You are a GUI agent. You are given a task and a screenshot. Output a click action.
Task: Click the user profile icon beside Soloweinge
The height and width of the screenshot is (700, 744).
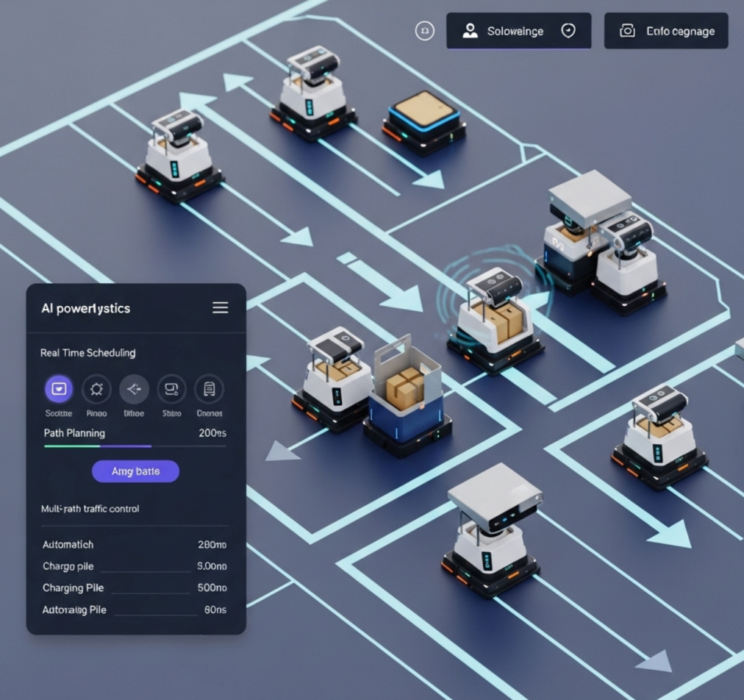[x=470, y=31]
